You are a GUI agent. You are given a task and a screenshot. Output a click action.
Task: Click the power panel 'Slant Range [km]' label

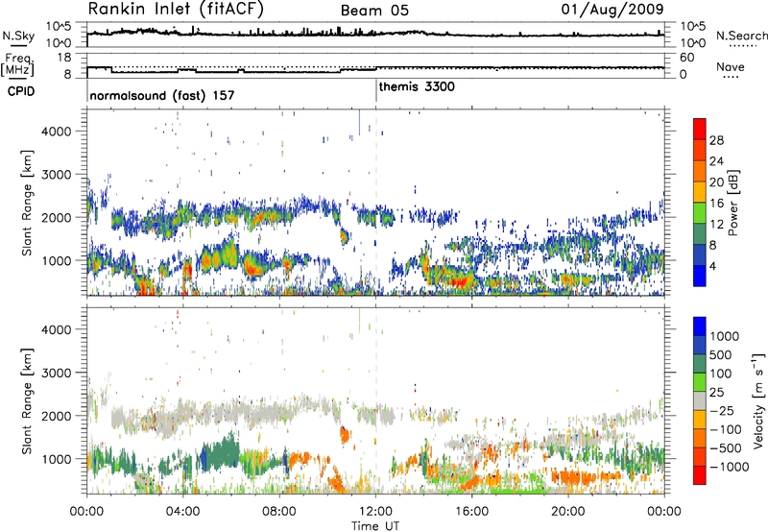tap(27, 203)
